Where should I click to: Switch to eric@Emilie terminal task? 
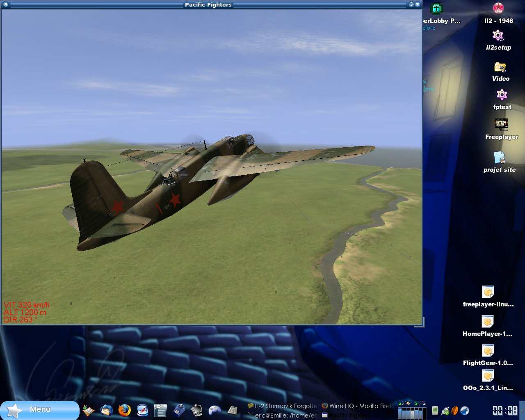tap(283, 415)
